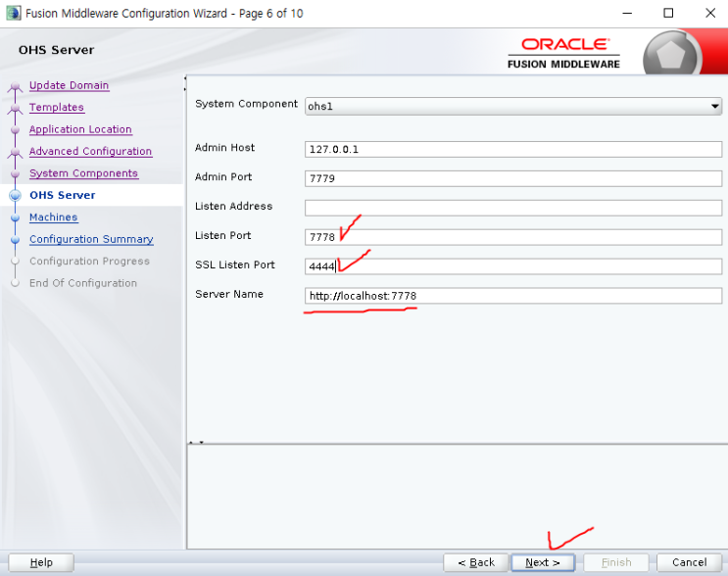Click the wizard application icon in title bar
Viewport: 728px width, 576px height.
pos(13,13)
